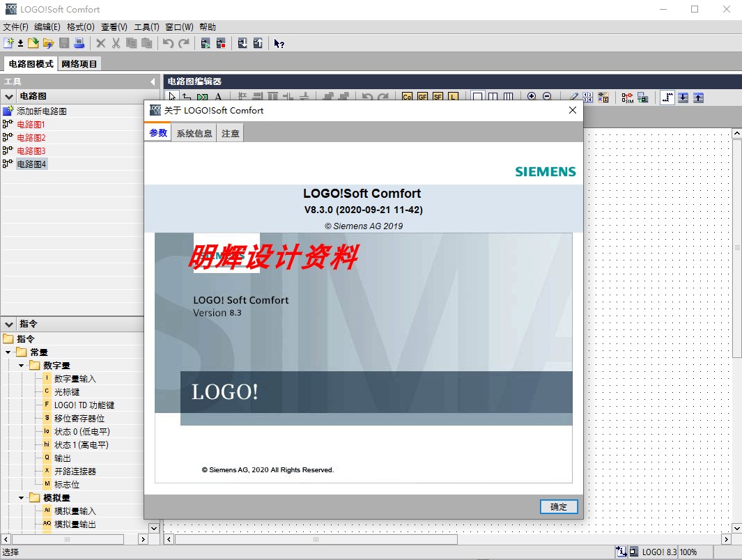Activate the context-sensitive help pointer
Screen dimensions: 742x560
coord(279,44)
